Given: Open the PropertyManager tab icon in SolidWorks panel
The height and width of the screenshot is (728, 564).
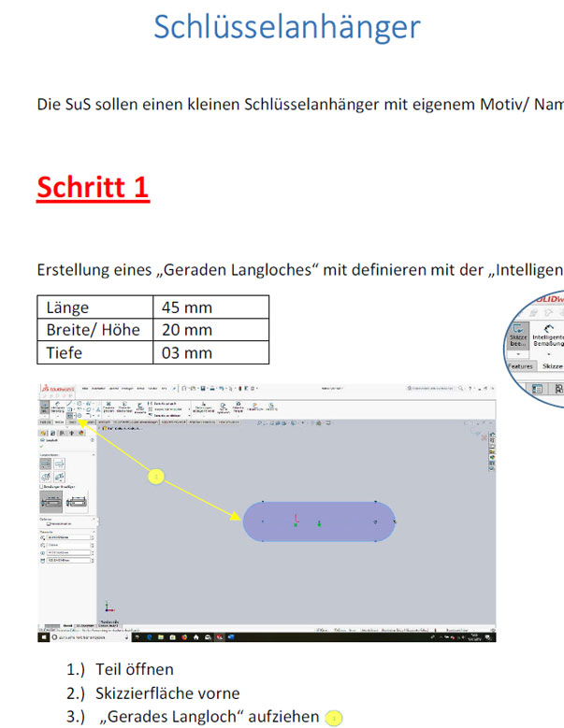Looking at the screenshot, I should 53,434.
